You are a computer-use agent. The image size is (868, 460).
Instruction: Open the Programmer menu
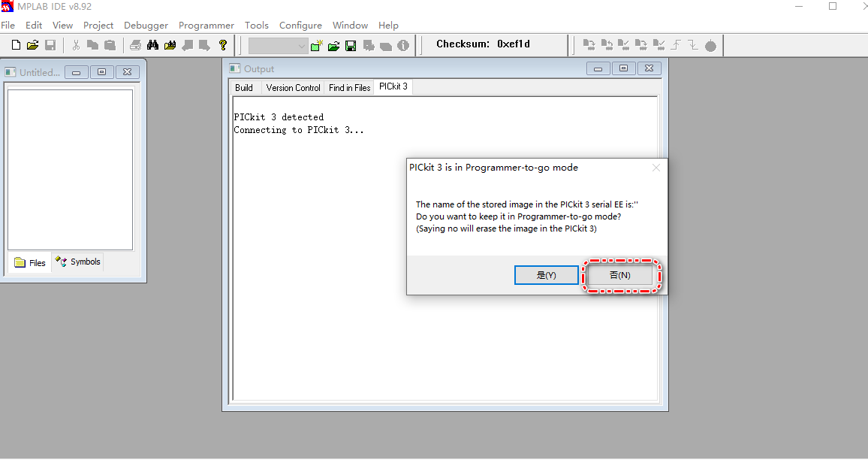click(206, 25)
